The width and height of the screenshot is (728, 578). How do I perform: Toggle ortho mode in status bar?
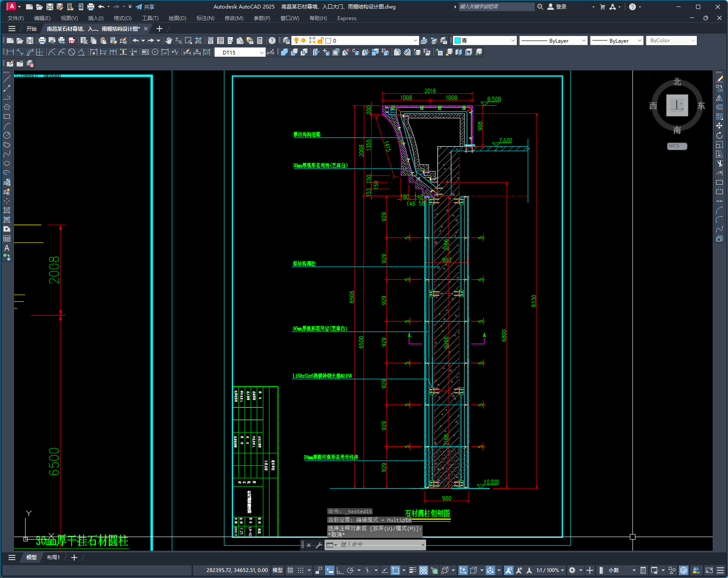point(340,570)
